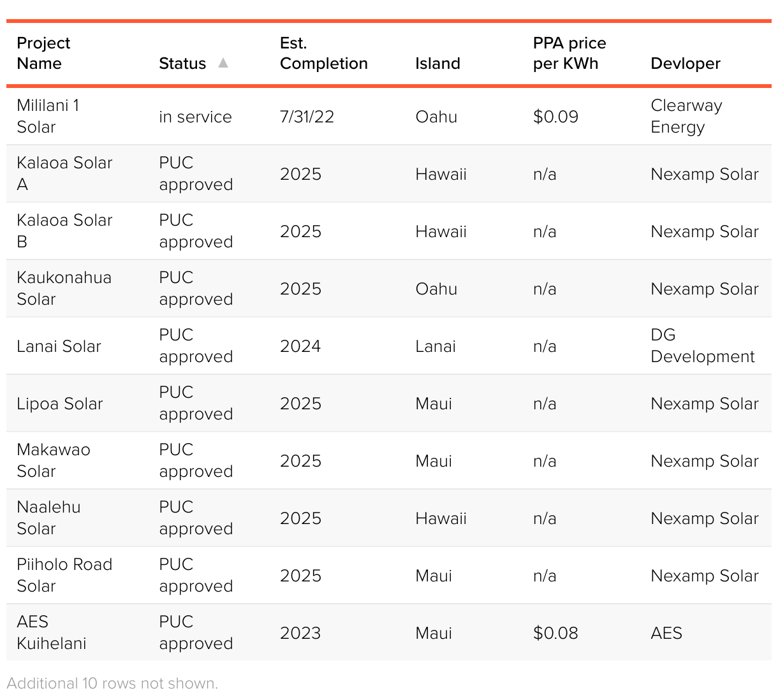This screenshot has width=778, height=700.
Task: Select the Mililani 1 Solar project cell
Action: [x=48, y=116]
